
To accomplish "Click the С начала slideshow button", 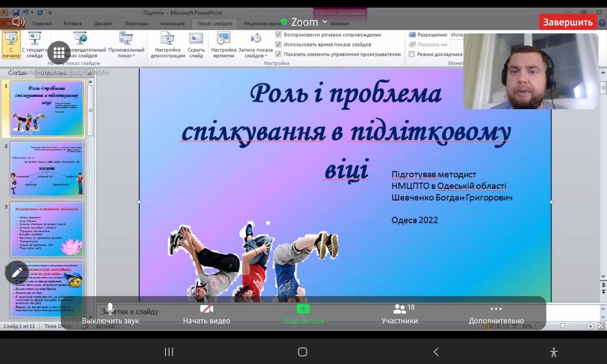I will pyautogui.click(x=11, y=45).
